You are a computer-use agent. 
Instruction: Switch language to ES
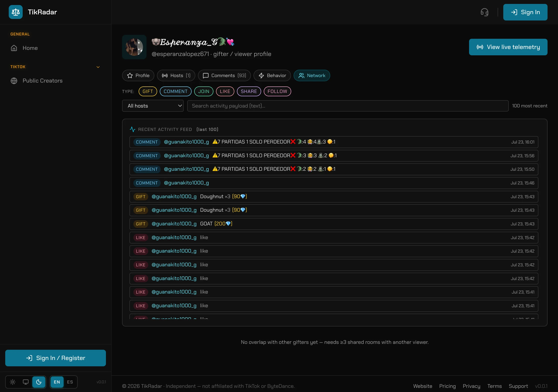pos(70,382)
